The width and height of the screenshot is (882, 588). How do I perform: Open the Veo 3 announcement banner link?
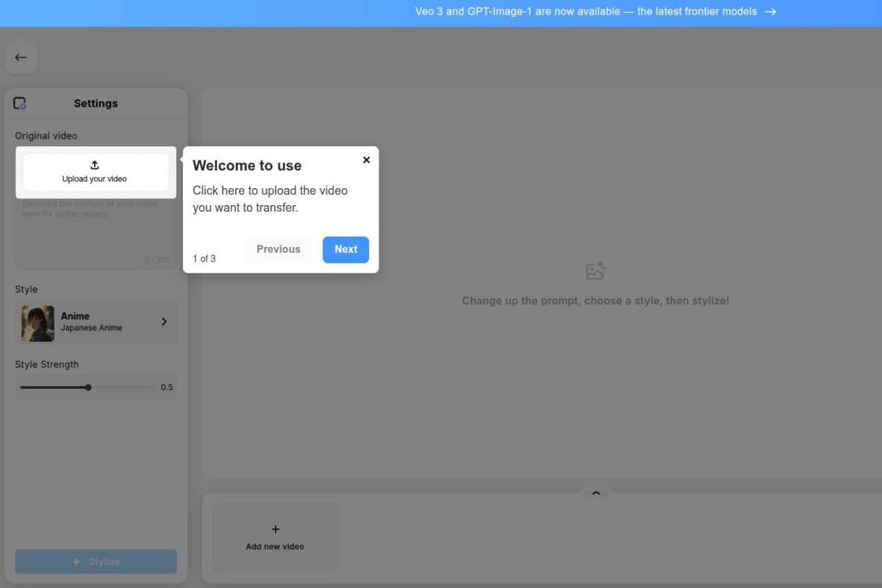point(596,11)
